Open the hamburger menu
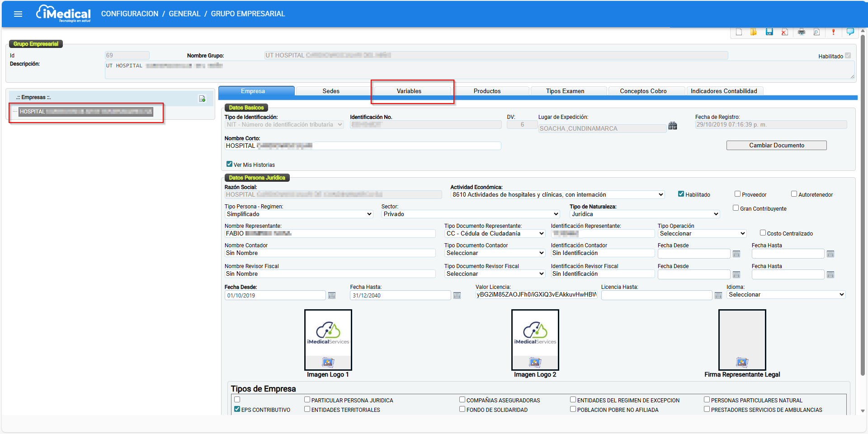 click(x=18, y=14)
